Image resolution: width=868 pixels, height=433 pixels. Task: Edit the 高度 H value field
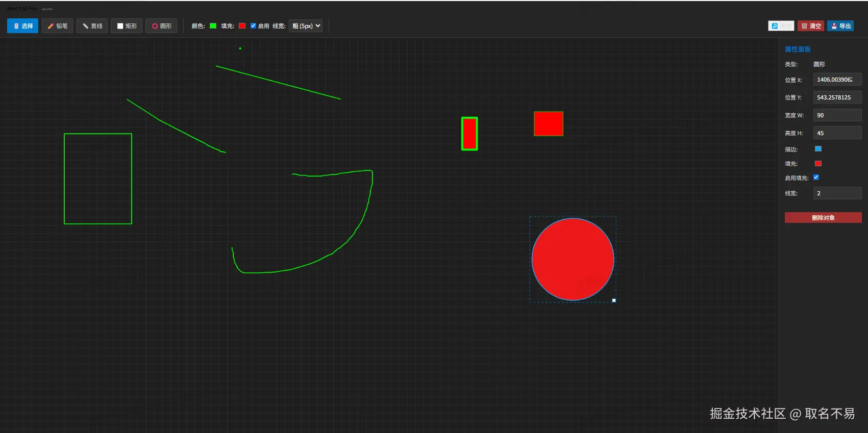pyautogui.click(x=837, y=133)
